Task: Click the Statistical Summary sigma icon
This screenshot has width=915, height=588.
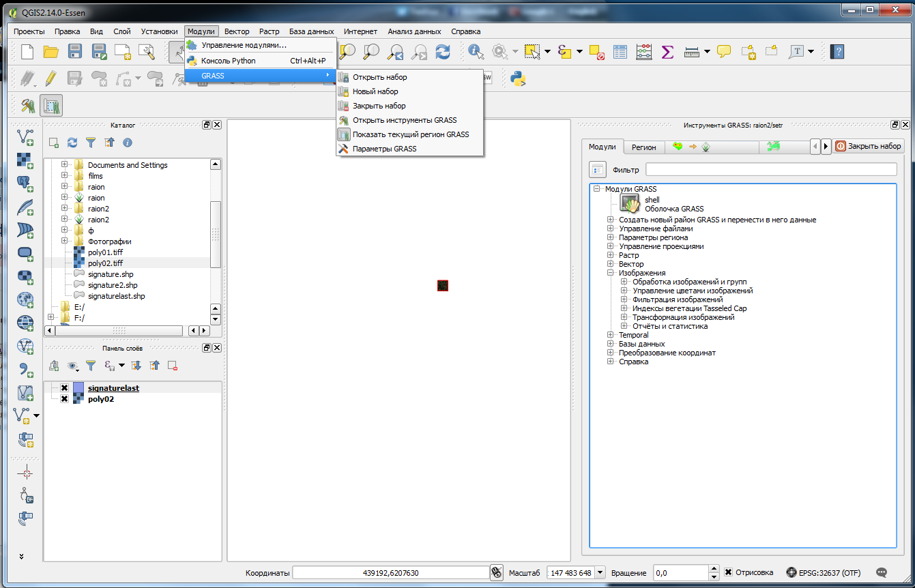Action: 667,52
